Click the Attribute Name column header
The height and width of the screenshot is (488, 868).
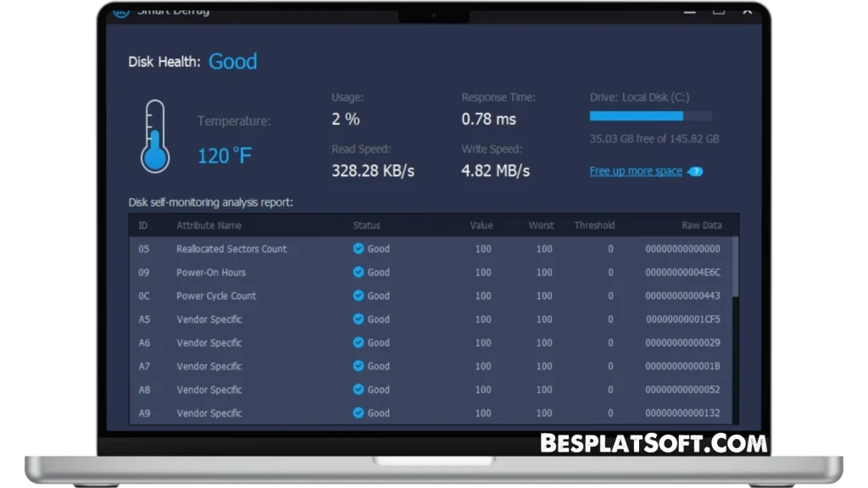[209, 225]
